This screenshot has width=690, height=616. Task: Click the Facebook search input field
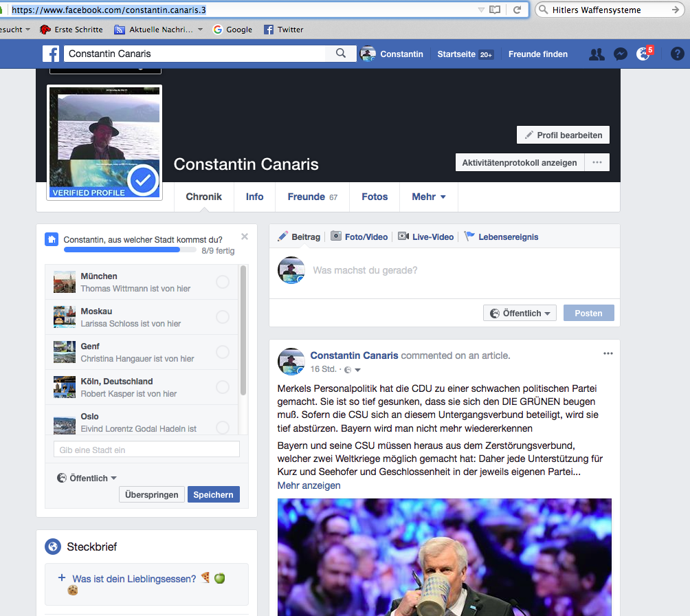coord(195,54)
